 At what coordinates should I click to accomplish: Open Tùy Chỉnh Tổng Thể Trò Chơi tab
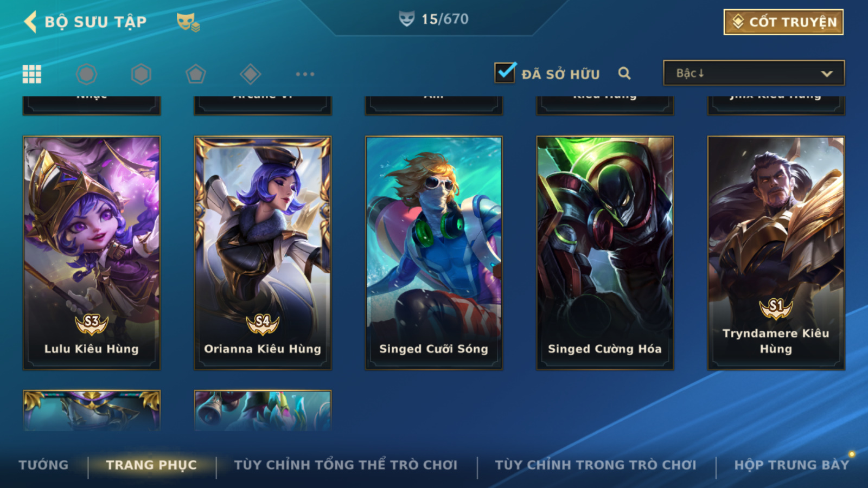[346, 465]
